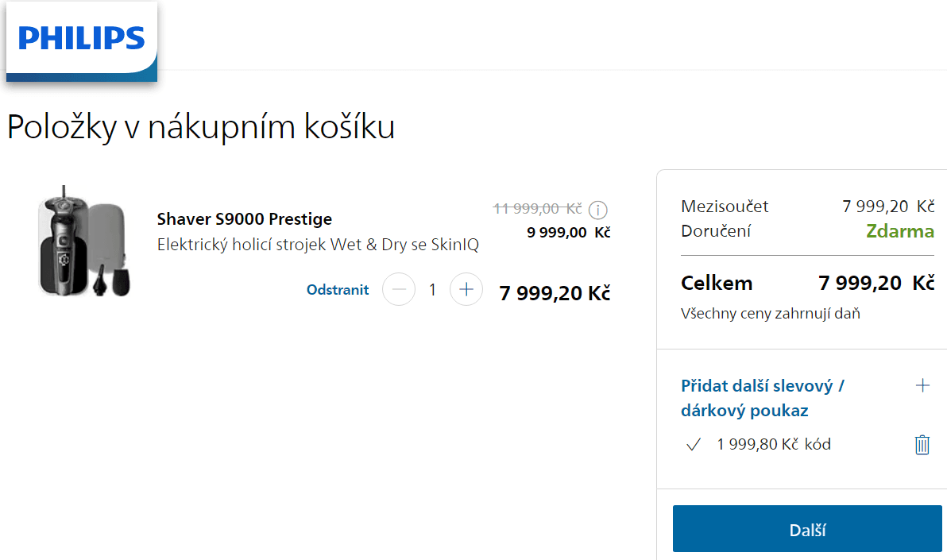Click the Celkem total amount
This screenshot has height=560, width=947.
tap(876, 284)
